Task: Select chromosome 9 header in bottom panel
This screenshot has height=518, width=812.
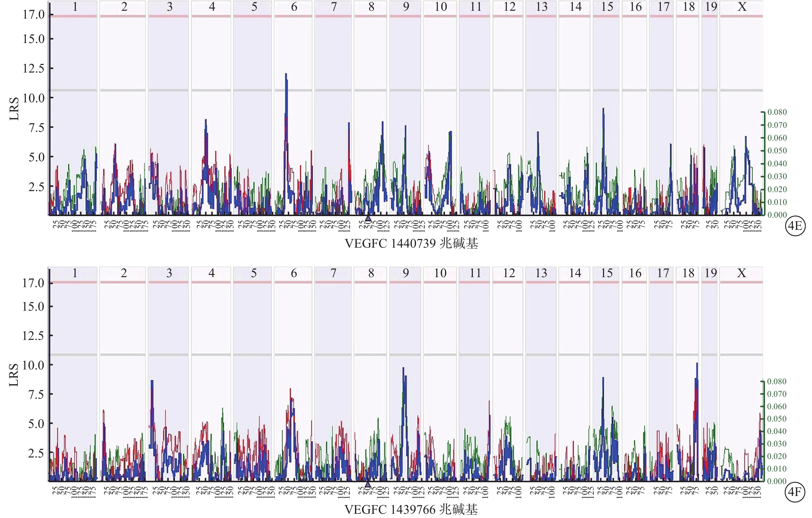Action: click(x=406, y=273)
